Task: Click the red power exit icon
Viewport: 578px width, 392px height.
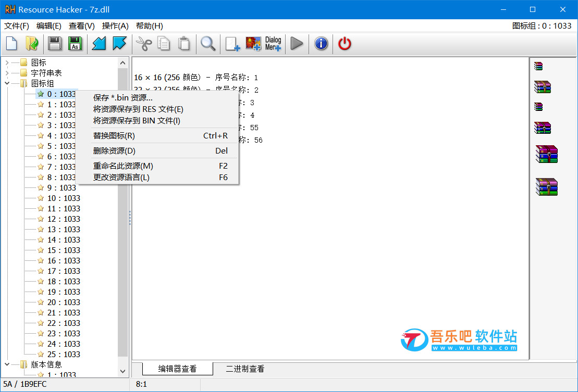Action: tap(345, 44)
